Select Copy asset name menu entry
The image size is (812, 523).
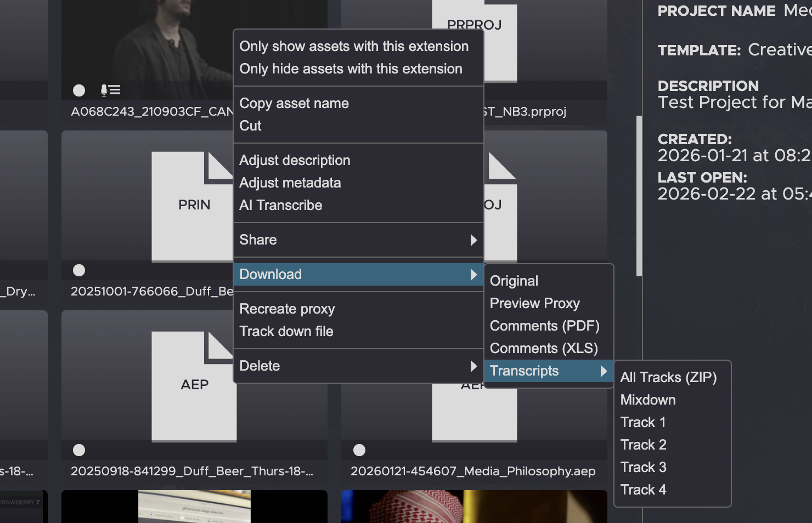(294, 104)
